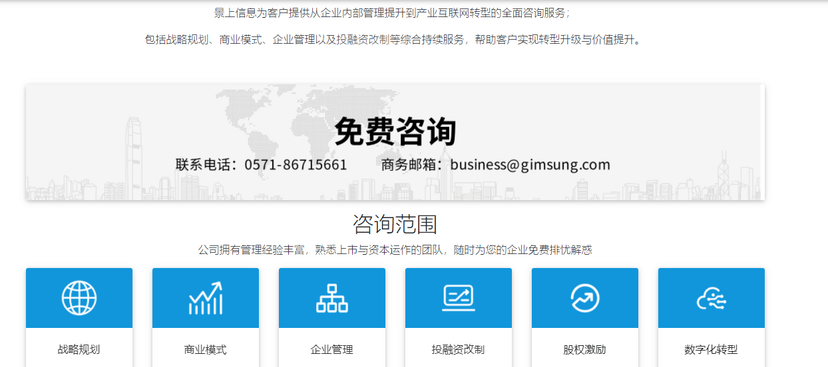Click the globe icon for 战略规划
This screenshot has width=828, height=367.
coord(79,298)
